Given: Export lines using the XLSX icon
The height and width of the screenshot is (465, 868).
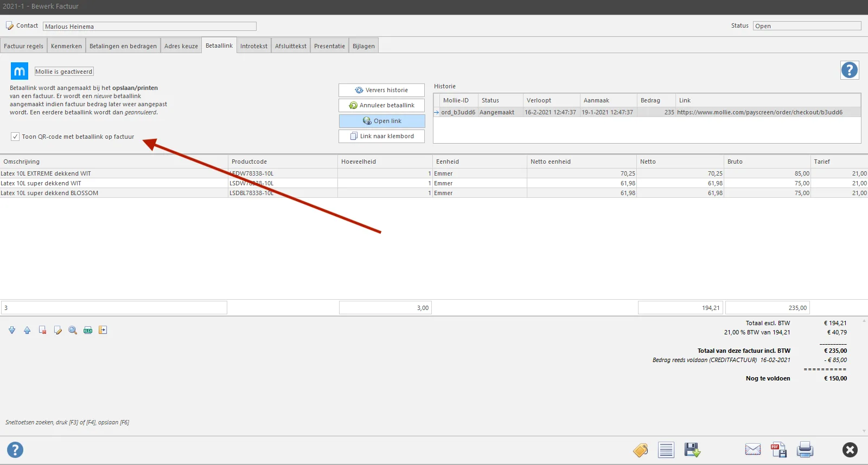Looking at the screenshot, I should (x=88, y=330).
